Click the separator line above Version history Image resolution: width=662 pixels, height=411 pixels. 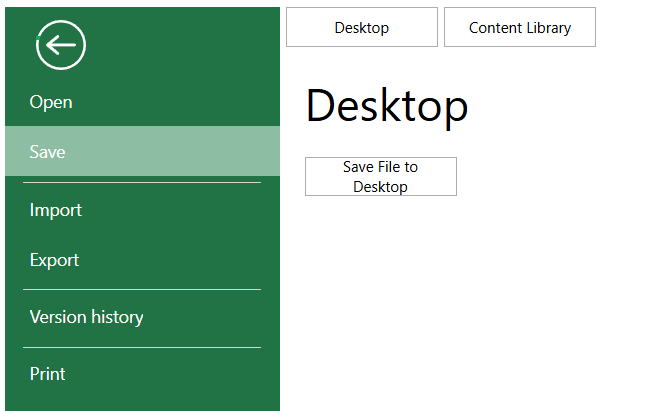pos(141,290)
